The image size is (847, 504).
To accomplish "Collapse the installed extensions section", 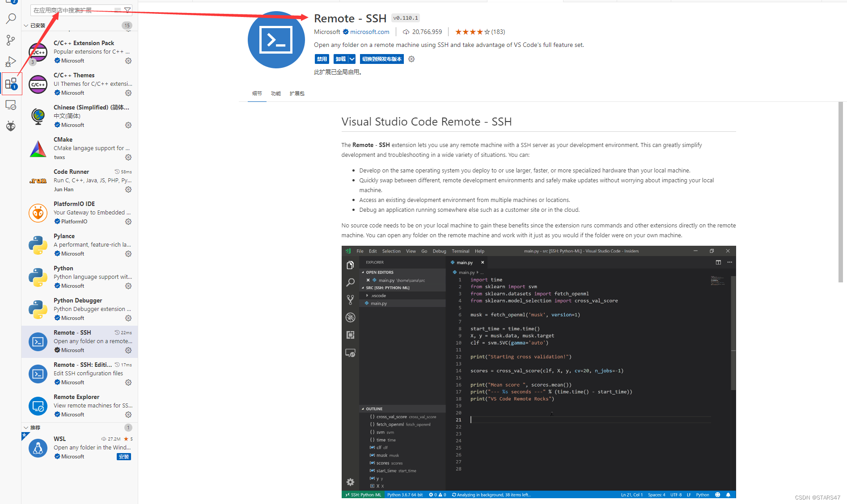I will [x=26, y=25].
